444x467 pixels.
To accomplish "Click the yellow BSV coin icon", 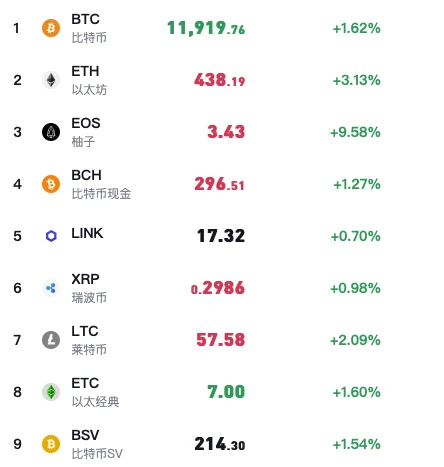I will pyautogui.click(x=51, y=444).
